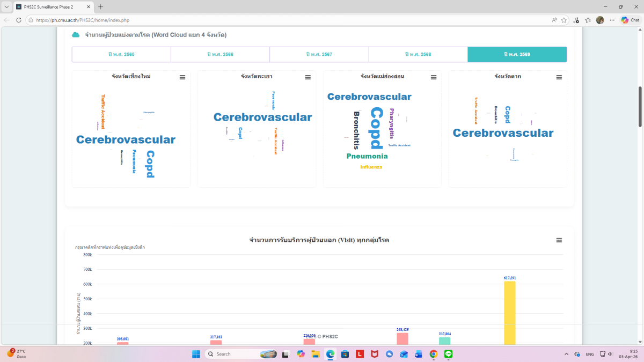The height and width of the screenshot is (362, 644).
Task: Switch to the ปี พ.ศ. 2566 tab
Action: click(x=220, y=55)
